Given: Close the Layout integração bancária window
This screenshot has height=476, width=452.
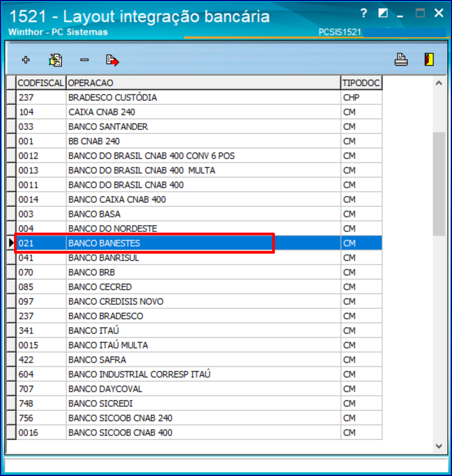Looking at the screenshot, I should pos(438,13).
